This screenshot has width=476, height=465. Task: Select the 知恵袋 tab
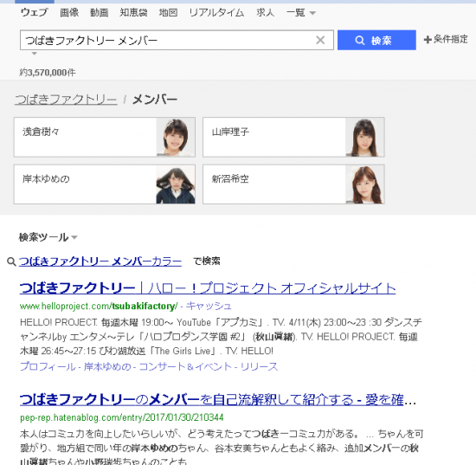[x=133, y=12]
